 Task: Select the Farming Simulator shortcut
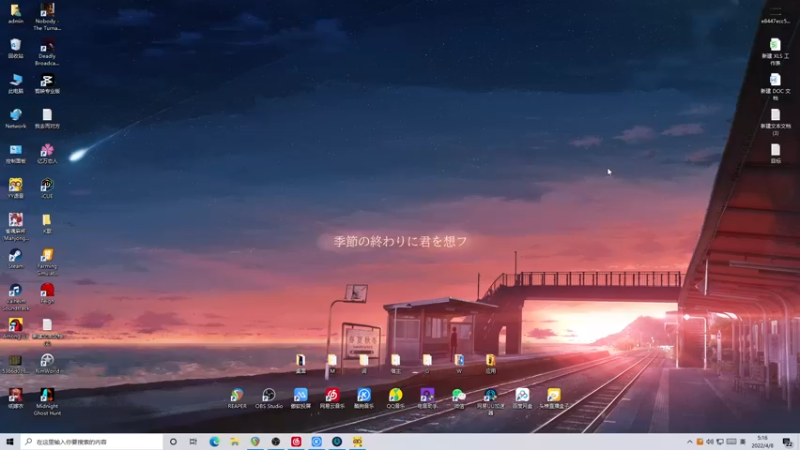click(x=47, y=262)
